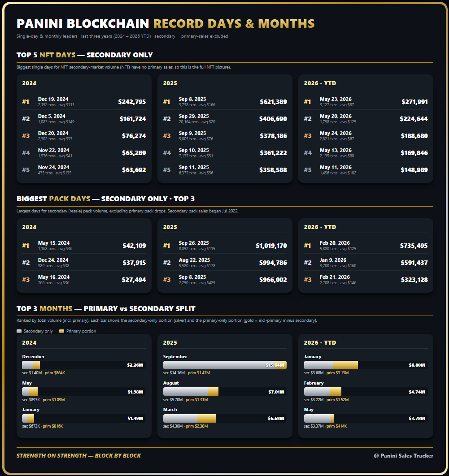Click the $65,289 amount for Nov 22, 2024
Screen dimensions: 449x476
tap(134, 153)
